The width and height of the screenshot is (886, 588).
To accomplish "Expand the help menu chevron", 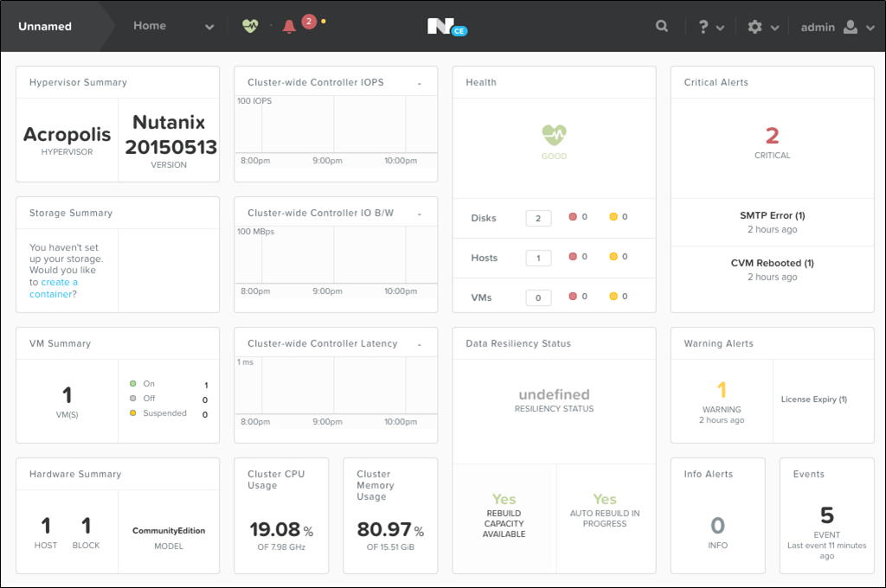I will pos(720,28).
